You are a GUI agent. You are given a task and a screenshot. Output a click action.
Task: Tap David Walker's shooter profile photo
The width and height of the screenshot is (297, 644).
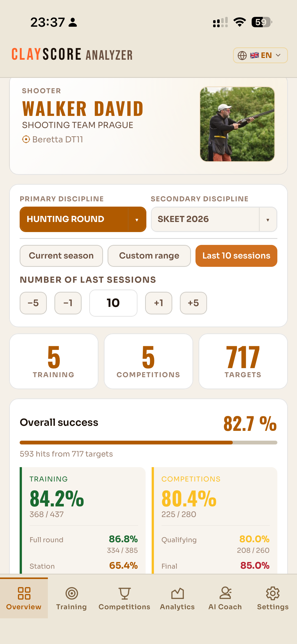237,124
